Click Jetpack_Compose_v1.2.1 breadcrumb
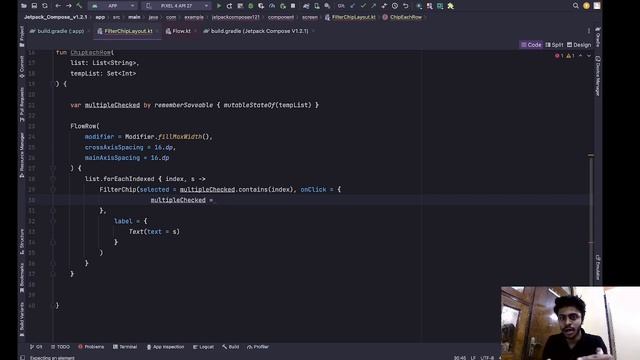Viewport: 640px width, 360px height. coord(56,17)
